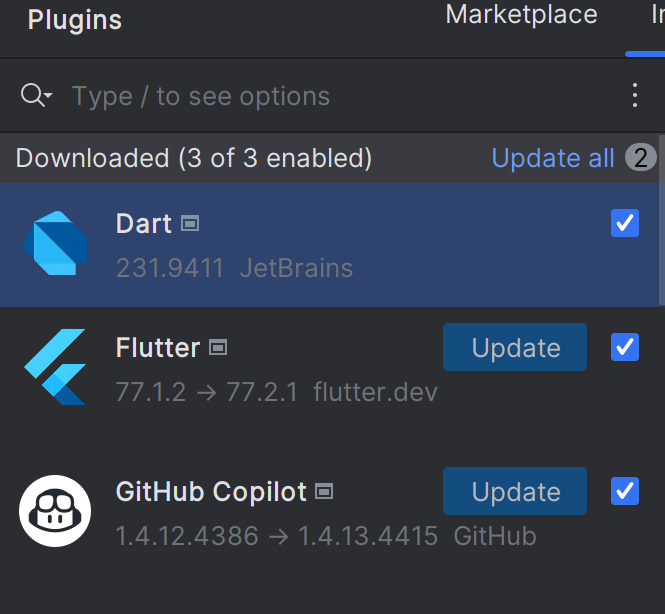This screenshot has width=665, height=614.
Task: Disable the Dart plugin checkbox
Action: (x=625, y=223)
